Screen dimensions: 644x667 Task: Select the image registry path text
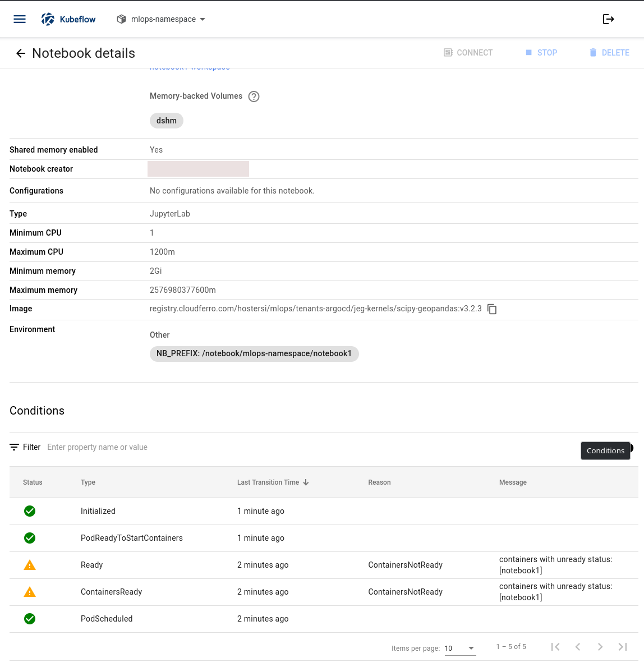[x=316, y=309]
